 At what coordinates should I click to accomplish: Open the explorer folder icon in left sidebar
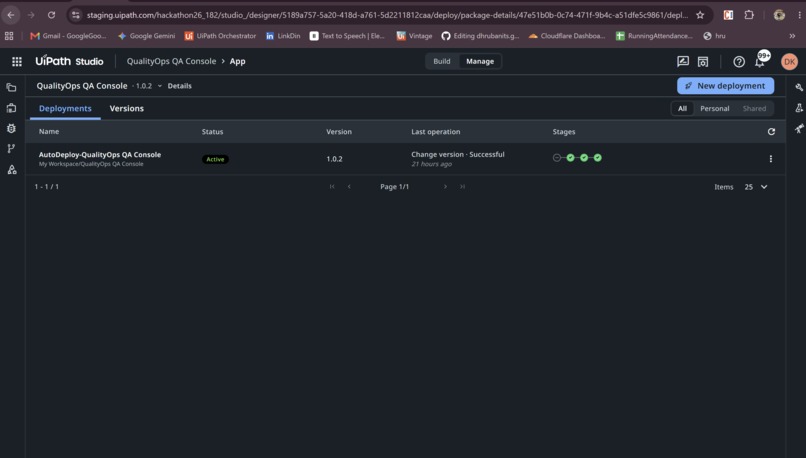11,88
